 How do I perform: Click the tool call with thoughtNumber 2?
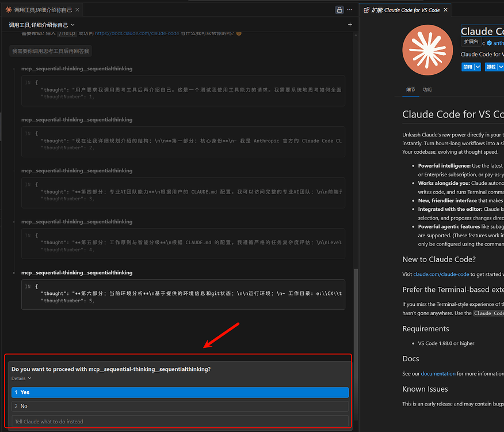pos(183,142)
